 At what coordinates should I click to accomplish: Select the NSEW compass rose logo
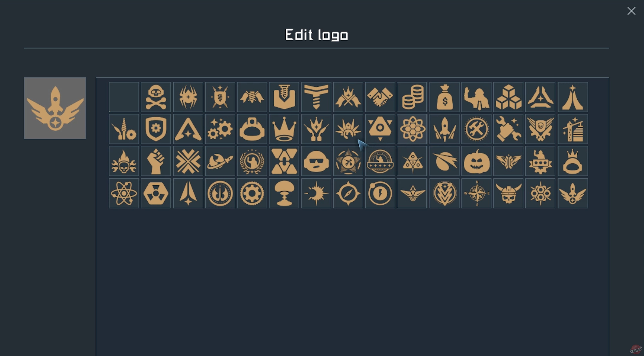pyautogui.click(x=476, y=193)
